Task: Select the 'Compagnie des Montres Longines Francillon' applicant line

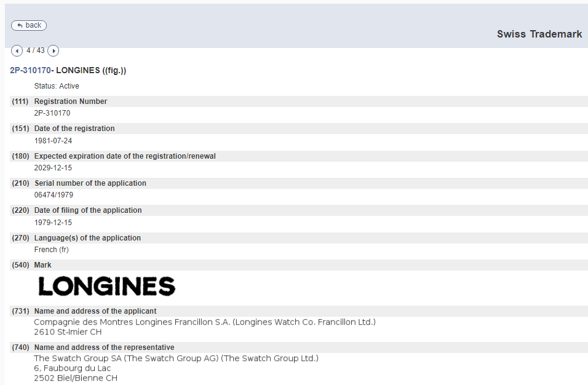Action: (x=205, y=322)
